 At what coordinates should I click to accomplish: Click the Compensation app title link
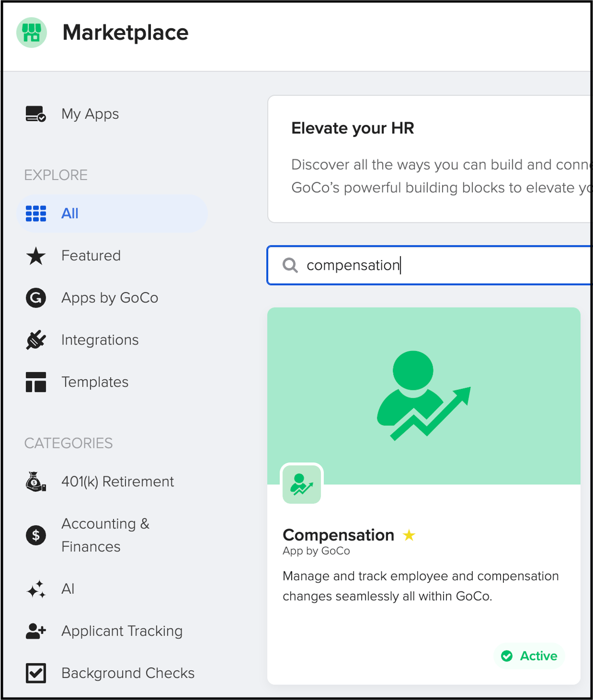coord(338,534)
